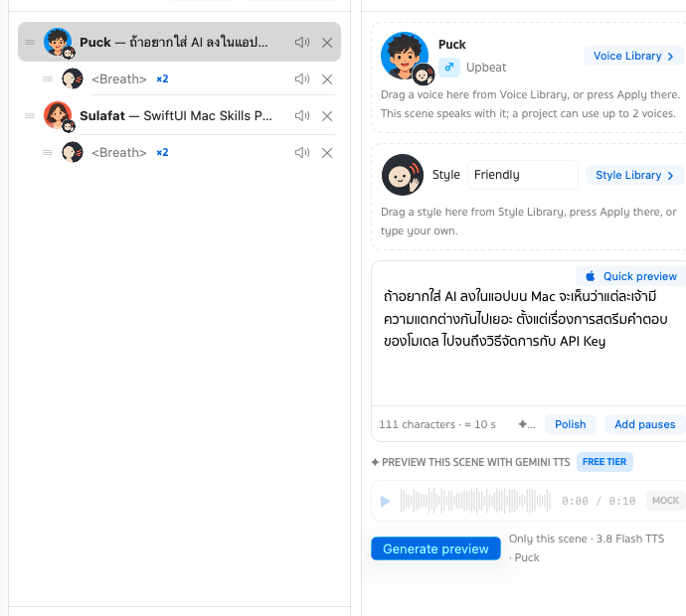Add pauses to the scene text
686x616 pixels.
(645, 424)
